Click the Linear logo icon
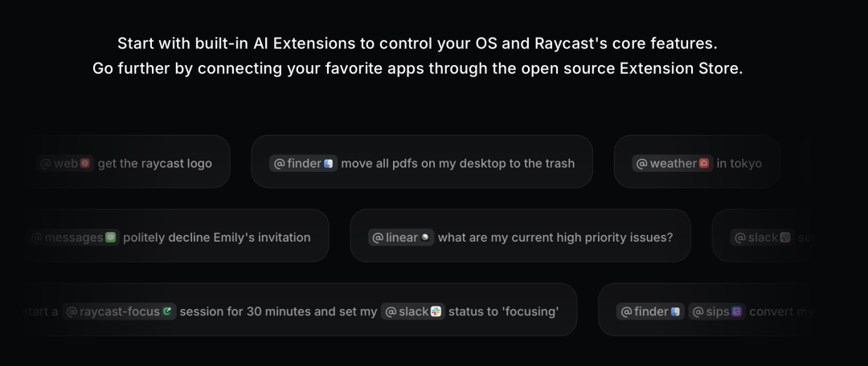Image resolution: width=868 pixels, height=366 pixels. [x=425, y=238]
